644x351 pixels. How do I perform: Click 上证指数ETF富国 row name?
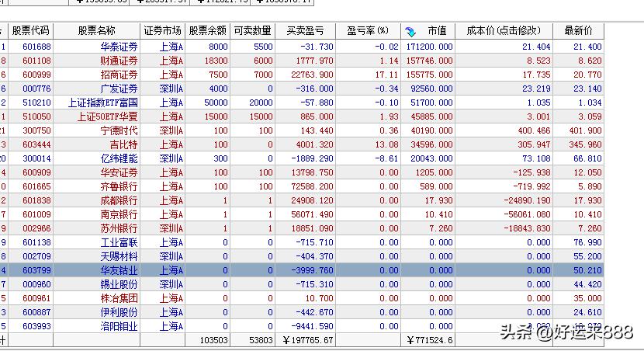[x=103, y=103]
